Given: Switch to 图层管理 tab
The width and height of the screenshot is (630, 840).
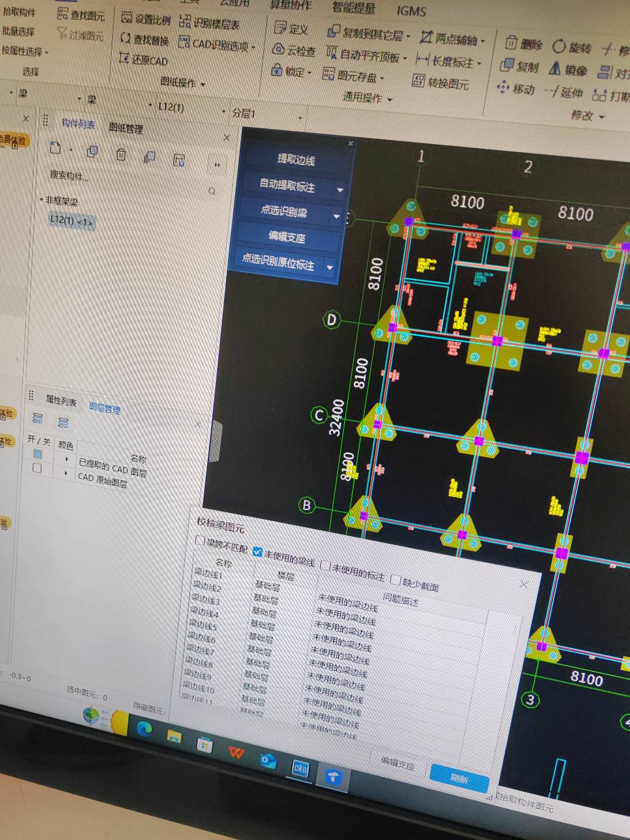Looking at the screenshot, I should point(105,408).
